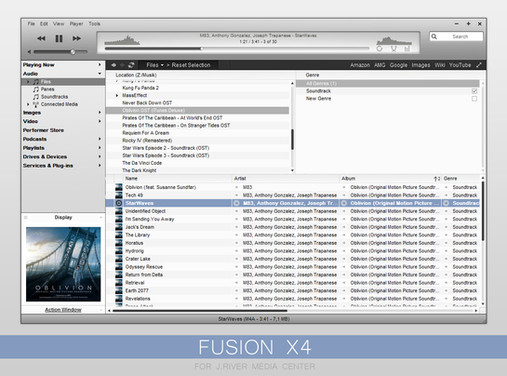Click the Reset Selection link
This screenshot has height=376, width=507.
(191, 65)
